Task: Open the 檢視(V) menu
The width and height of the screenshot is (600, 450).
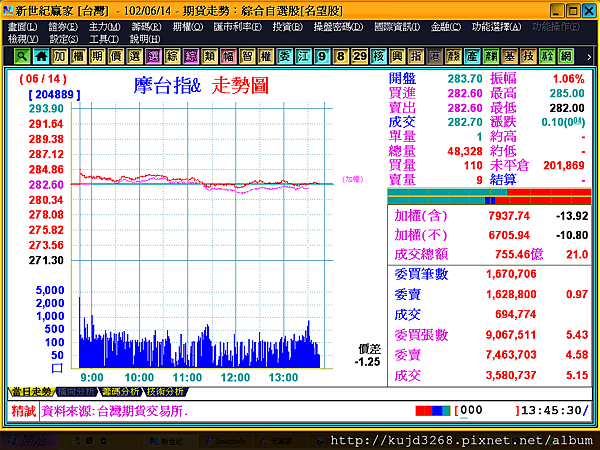Action: pyautogui.click(x=23, y=39)
